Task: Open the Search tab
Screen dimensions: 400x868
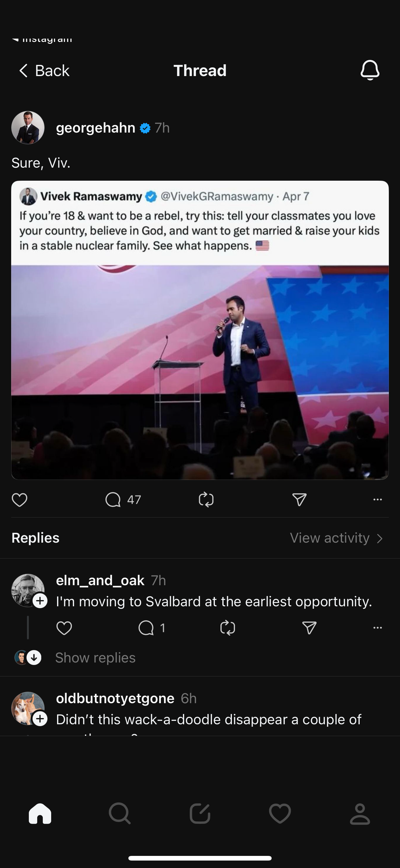Action: coord(120,813)
